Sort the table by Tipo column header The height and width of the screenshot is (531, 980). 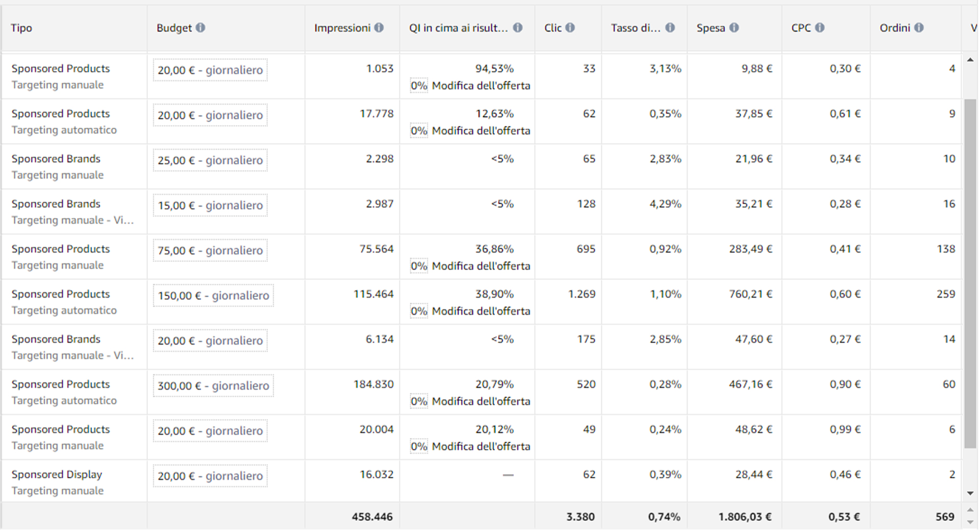(21, 28)
